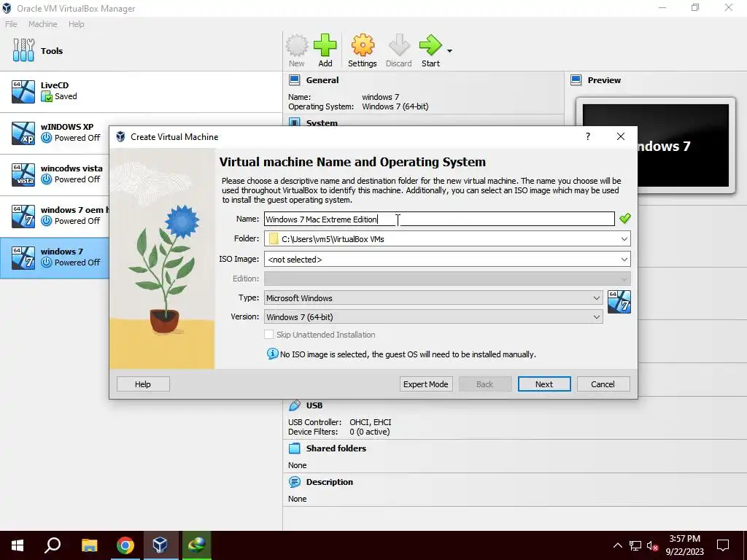Viewport: 747px width, 560px height.
Task: Click the Windows 7 OS type icon in dialog
Action: [619, 302]
